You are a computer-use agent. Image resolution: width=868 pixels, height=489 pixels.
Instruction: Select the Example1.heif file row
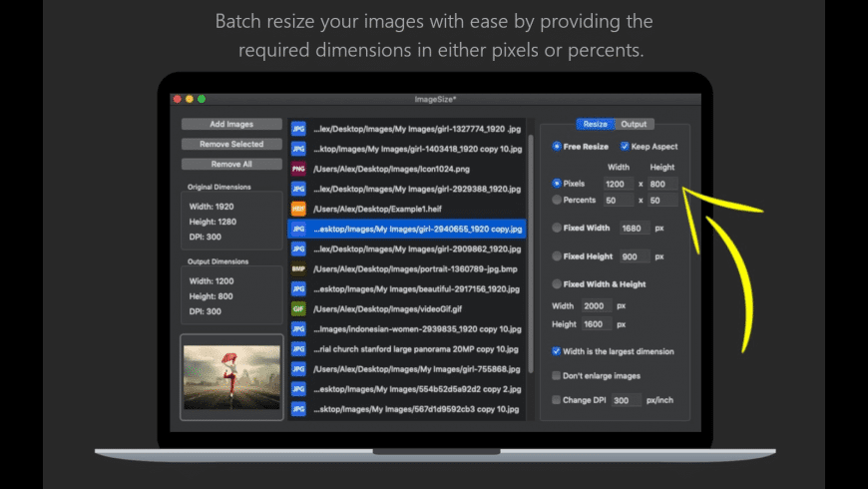(407, 209)
